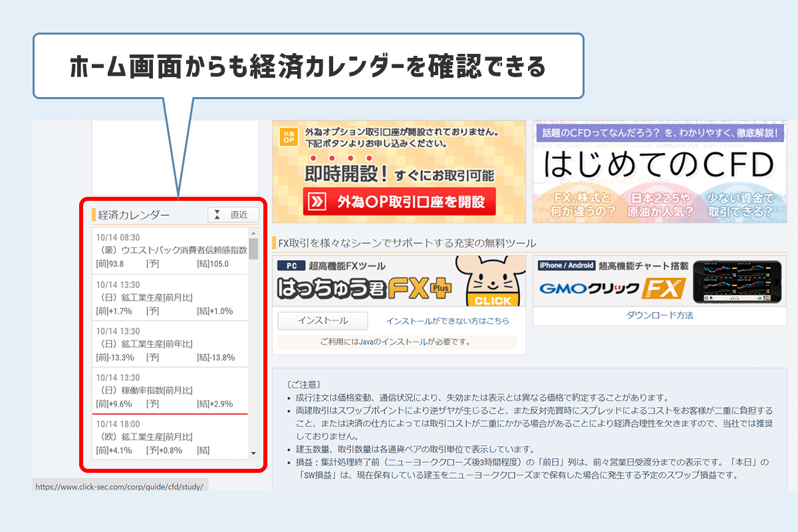This screenshot has height=532, width=798.
Task: Open the はじめてのCFD banner
Action: click(x=660, y=172)
